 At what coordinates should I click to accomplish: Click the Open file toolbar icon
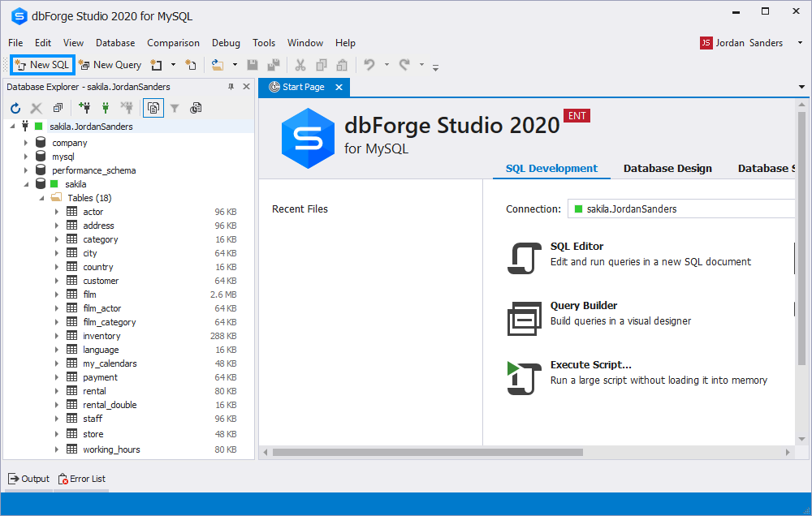point(218,65)
